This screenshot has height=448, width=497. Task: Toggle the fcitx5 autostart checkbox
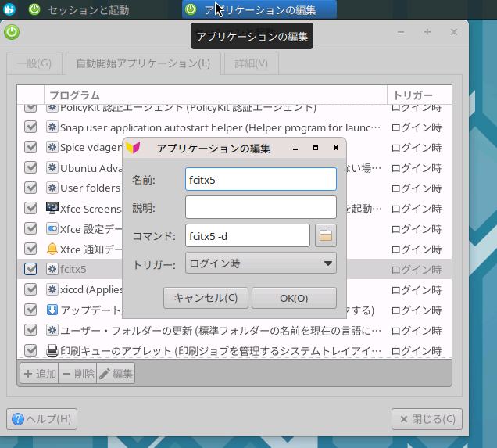click(30, 269)
